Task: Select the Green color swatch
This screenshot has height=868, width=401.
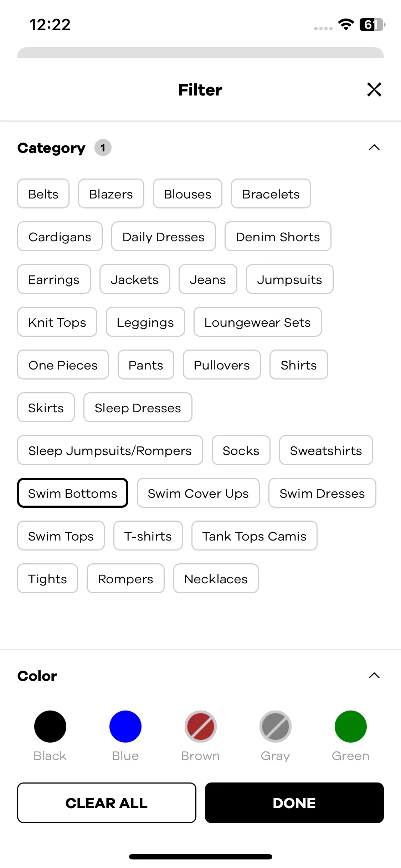Action: 351,727
